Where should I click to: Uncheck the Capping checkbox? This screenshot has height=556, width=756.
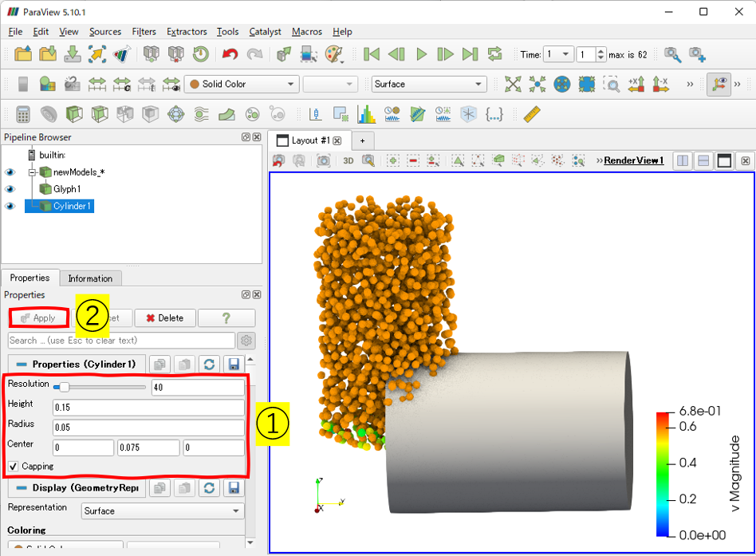14,466
